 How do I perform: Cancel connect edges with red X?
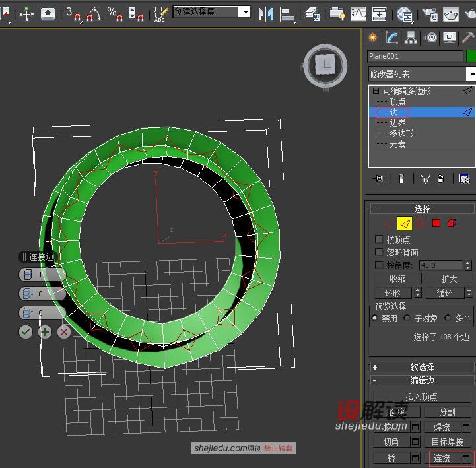[x=64, y=332]
